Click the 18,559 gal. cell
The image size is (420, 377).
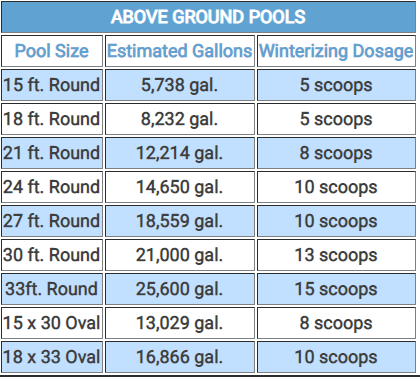point(180,221)
